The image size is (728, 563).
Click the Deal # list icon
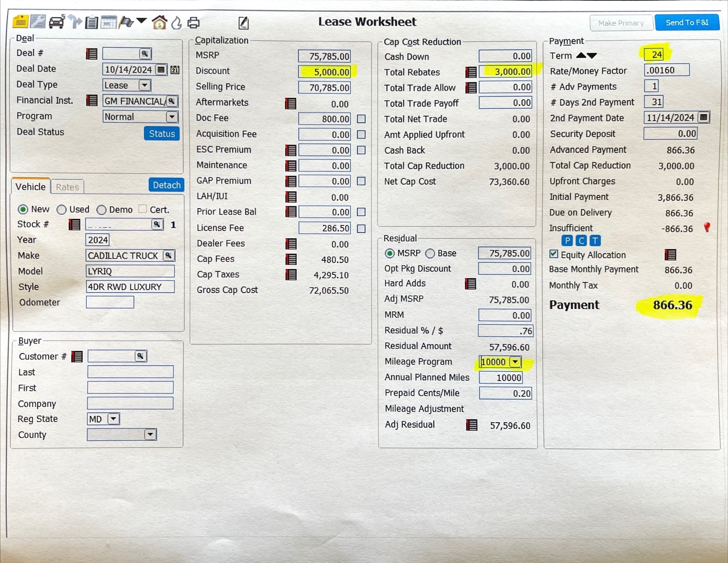click(92, 54)
